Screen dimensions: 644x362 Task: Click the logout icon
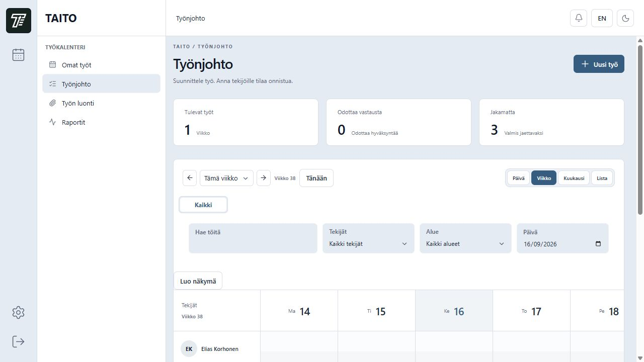point(18,341)
